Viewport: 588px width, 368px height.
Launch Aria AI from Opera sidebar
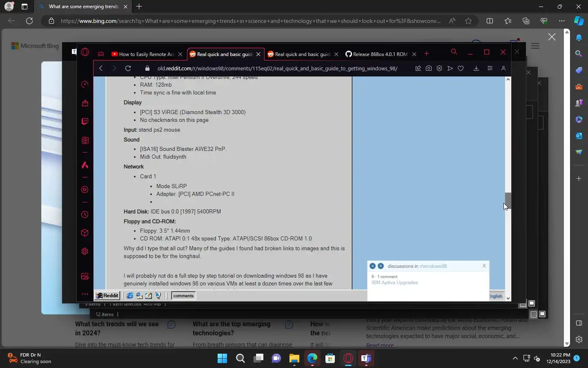(x=85, y=165)
